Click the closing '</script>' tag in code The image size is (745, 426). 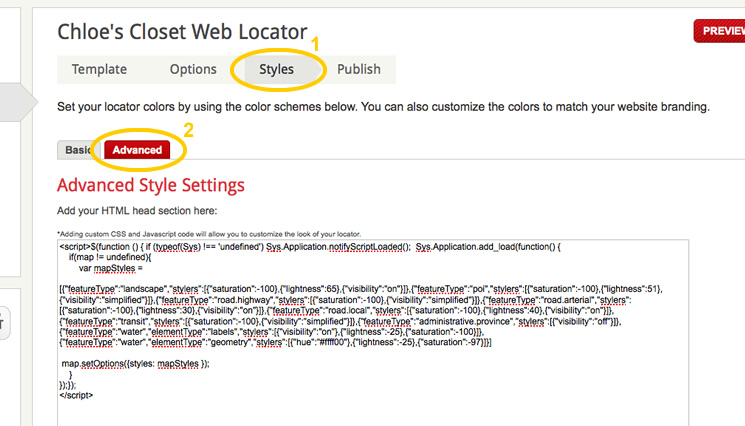[76, 395]
